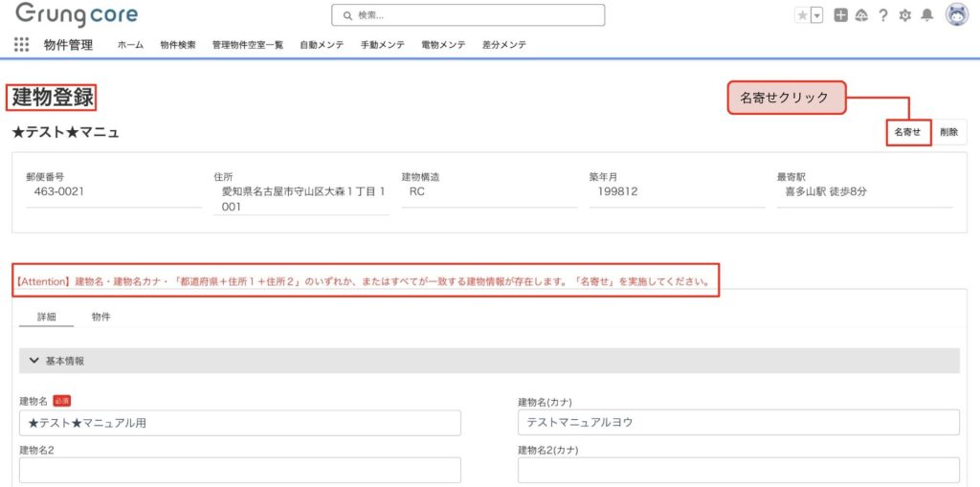Open the 物件検索 navigation tab
This screenshot has height=487, width=980.
[178, 45]
